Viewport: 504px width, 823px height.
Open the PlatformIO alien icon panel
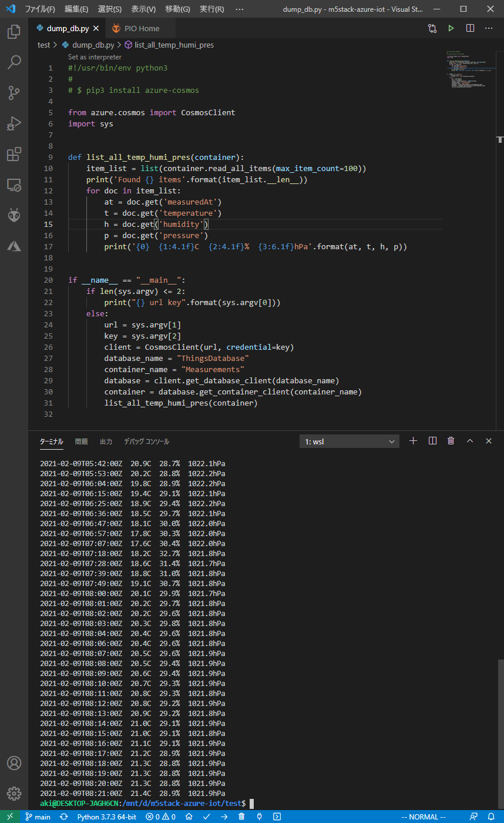click(14, 215)
